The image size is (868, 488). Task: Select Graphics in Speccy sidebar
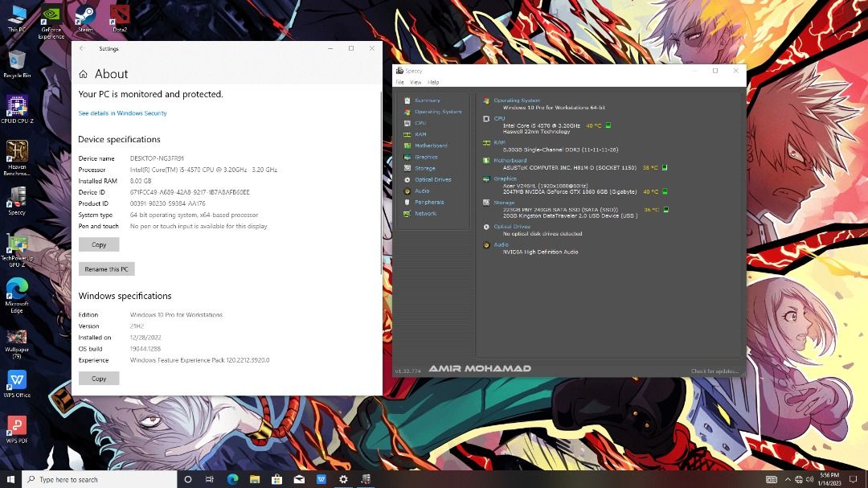coord(426,158)
